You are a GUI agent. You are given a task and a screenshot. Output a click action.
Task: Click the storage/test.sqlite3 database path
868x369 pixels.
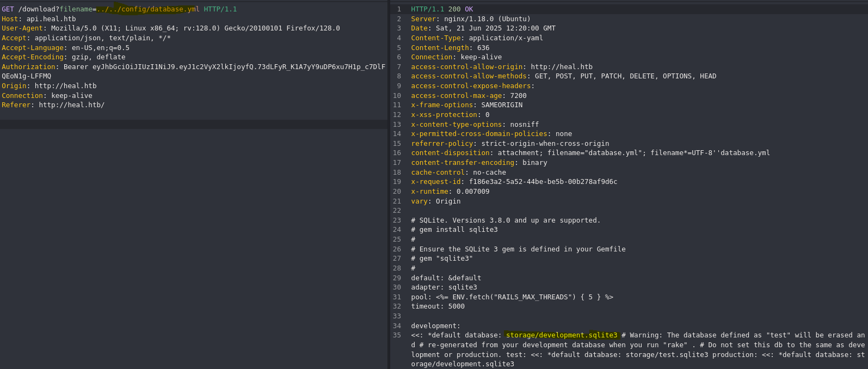click(667, 355)
